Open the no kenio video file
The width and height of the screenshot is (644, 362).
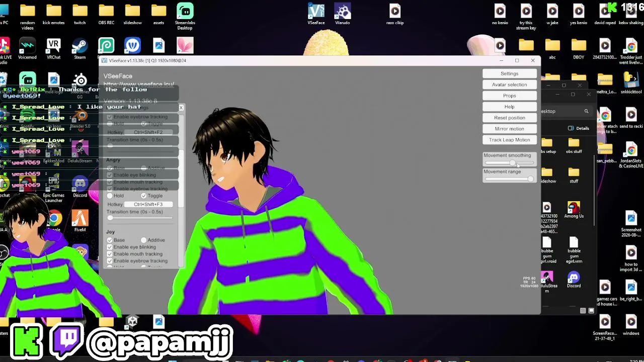(500, 15)
